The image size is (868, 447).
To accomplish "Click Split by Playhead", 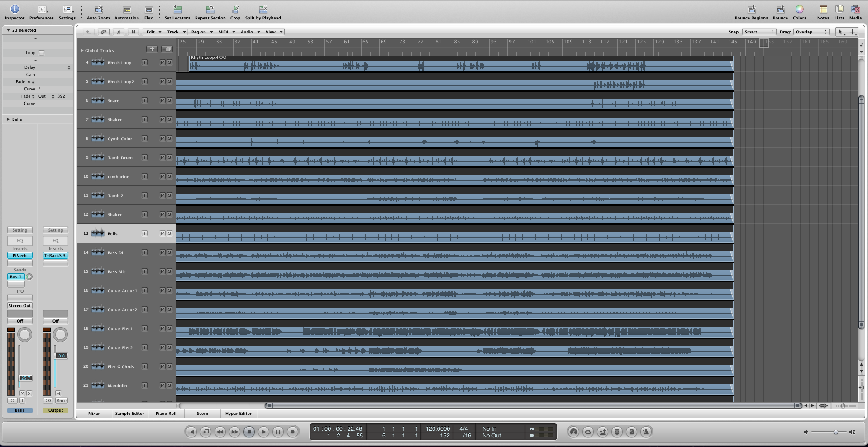I will point(263,12).
